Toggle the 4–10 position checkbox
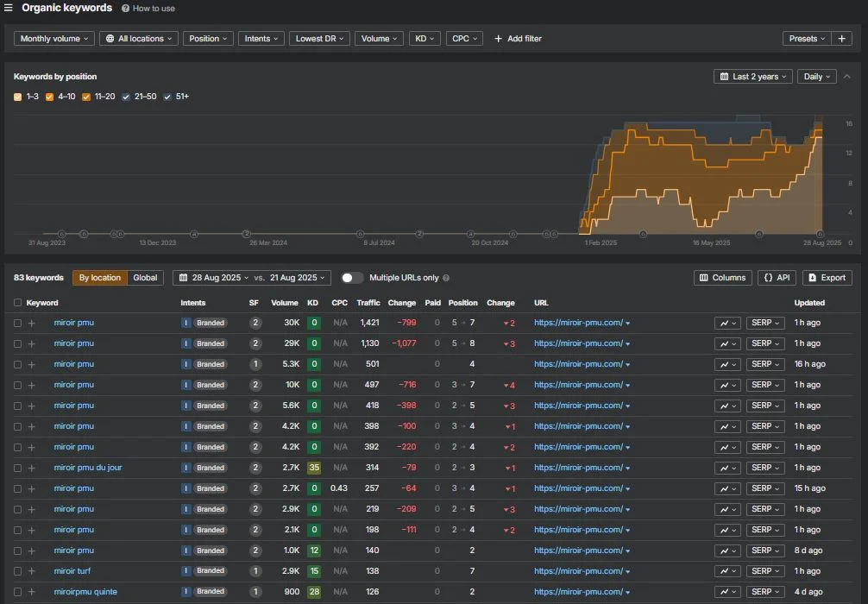The width and height of the screenshot is (868, 604). (x=49, y=97)
